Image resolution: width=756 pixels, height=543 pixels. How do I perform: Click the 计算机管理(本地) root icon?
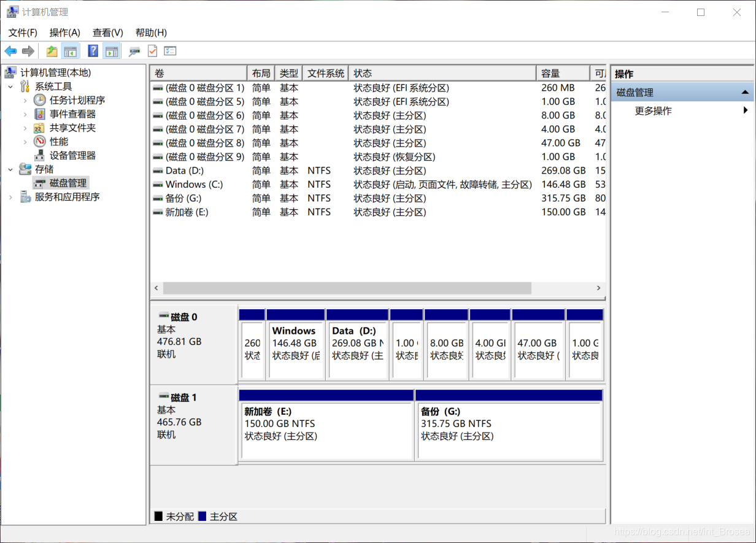tap(10, 72)
